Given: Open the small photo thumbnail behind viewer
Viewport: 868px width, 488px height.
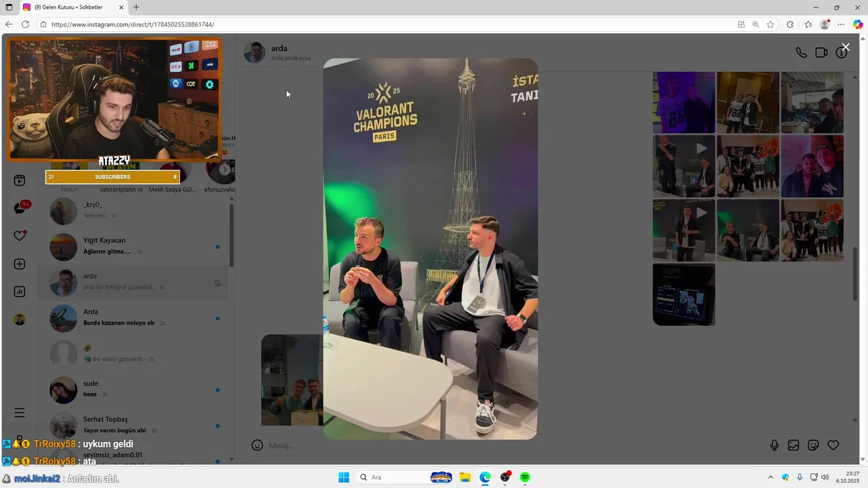Looking at the screenshot, I should click(x=292, y=380).
